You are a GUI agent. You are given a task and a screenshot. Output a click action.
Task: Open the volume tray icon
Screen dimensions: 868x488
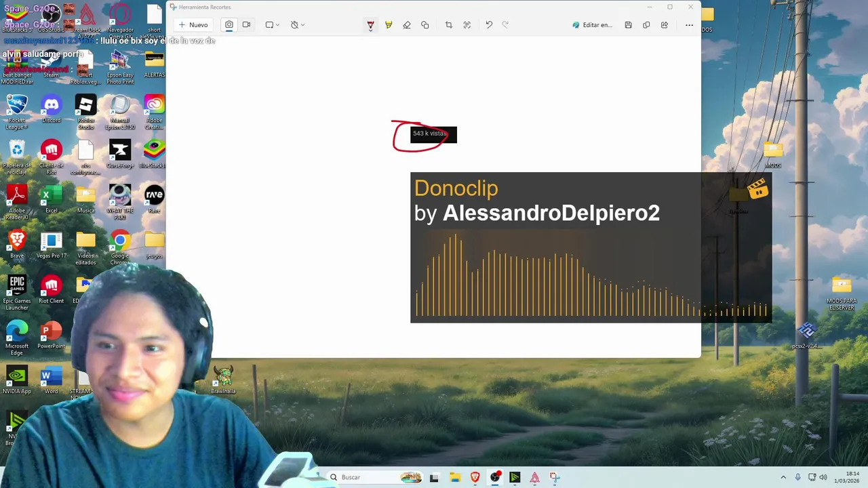tap(823, 477)
